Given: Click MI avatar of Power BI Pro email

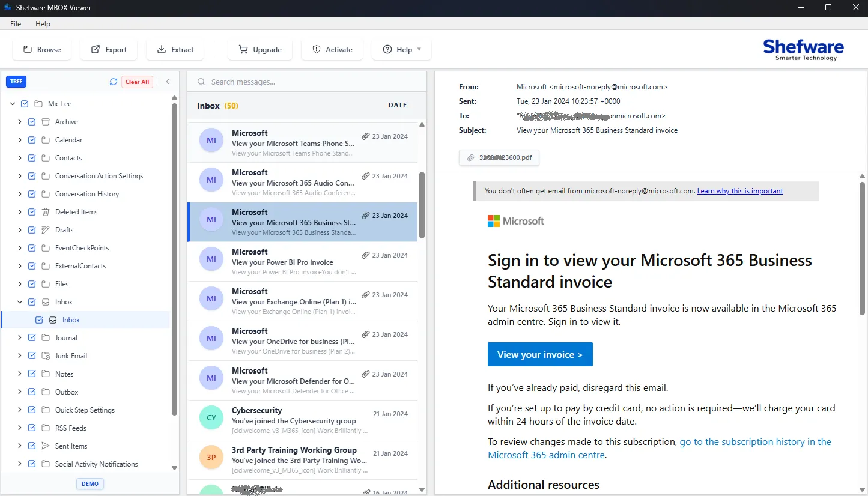Looking at the screenshot, I should 211,259.
